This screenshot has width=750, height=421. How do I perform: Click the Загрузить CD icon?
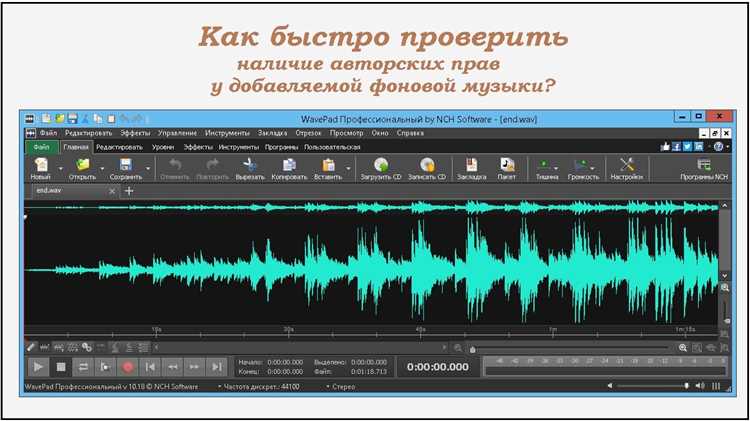[381, 165]
